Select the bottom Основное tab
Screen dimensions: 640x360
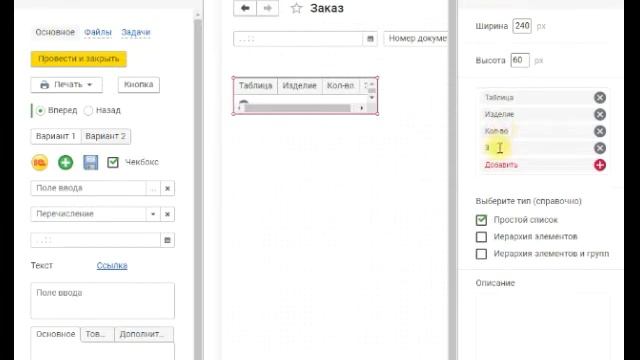pos(56,334)
